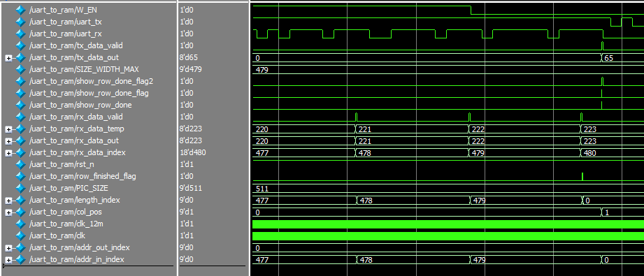This screenshot has height=276, width=644.
Task: Click the diamond icon beside tx_data_valid
Action: point(20,45)
